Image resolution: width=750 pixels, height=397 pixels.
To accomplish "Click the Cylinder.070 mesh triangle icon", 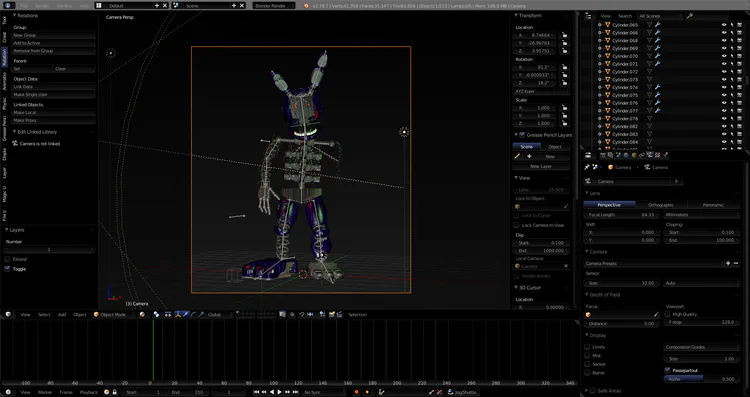I will [x=650, y=56].
